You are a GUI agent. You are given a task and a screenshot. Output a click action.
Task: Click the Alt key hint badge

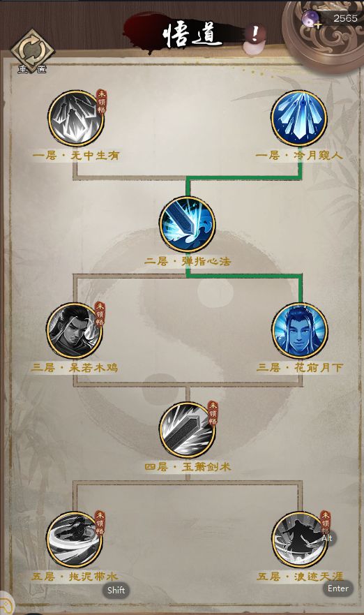(x=327, y=538)
